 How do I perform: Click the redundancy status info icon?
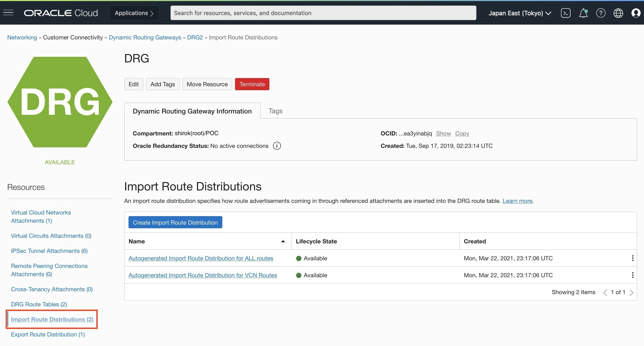(x=277, y=146)
